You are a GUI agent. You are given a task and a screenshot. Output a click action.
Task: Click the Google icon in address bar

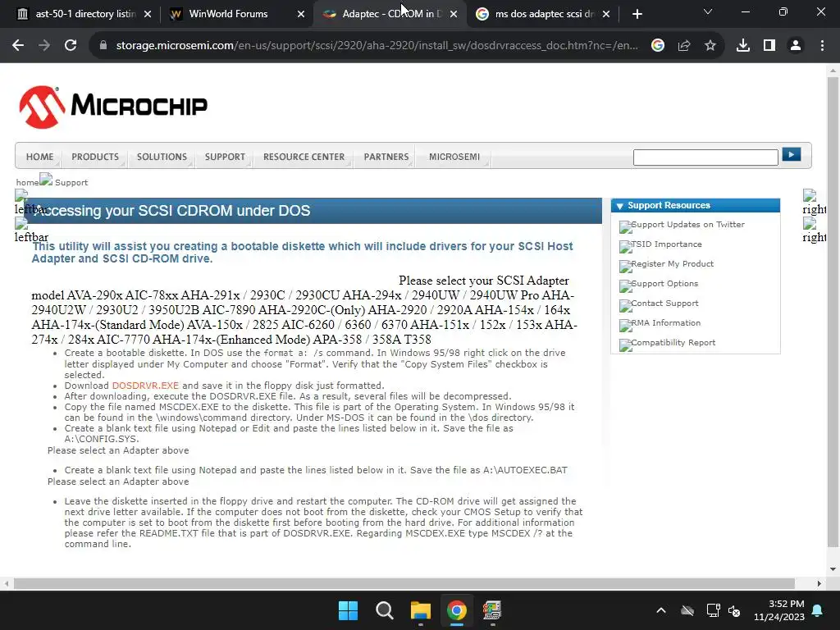[658, 46]
